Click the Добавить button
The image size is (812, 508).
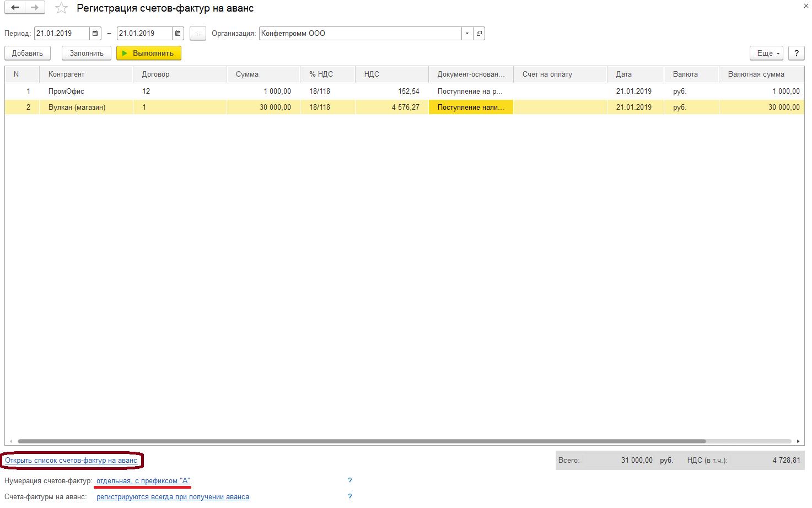pyautogui.click(x=28, y=53)
